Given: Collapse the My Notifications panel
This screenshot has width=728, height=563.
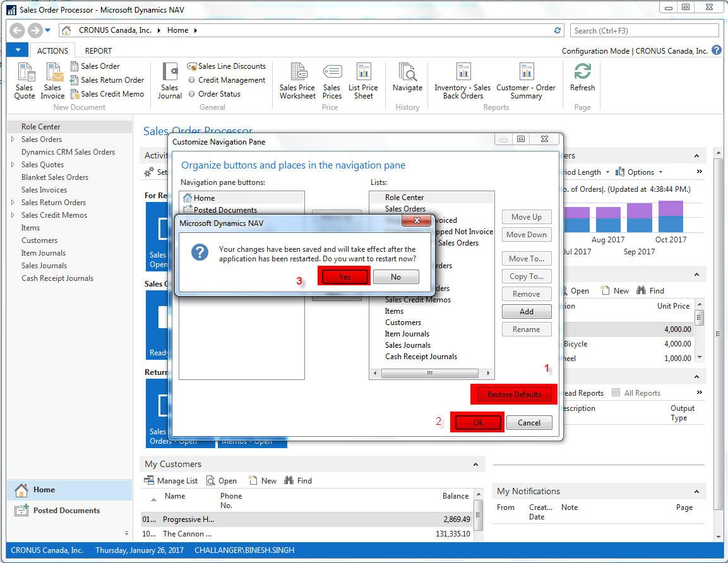Looking at the screenshot, I should (x=696, y=491).
